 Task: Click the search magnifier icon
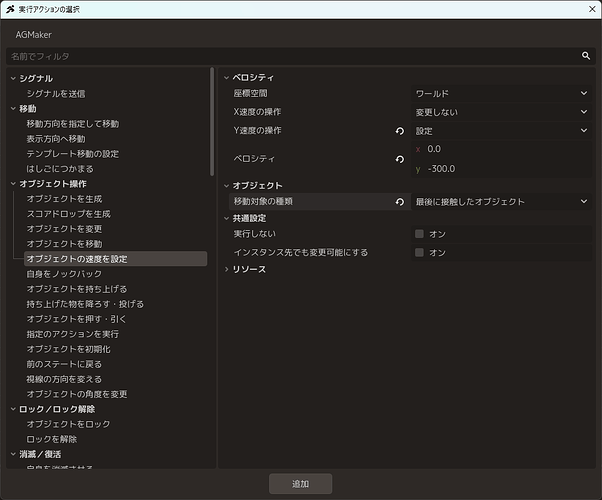coord(585,56)
